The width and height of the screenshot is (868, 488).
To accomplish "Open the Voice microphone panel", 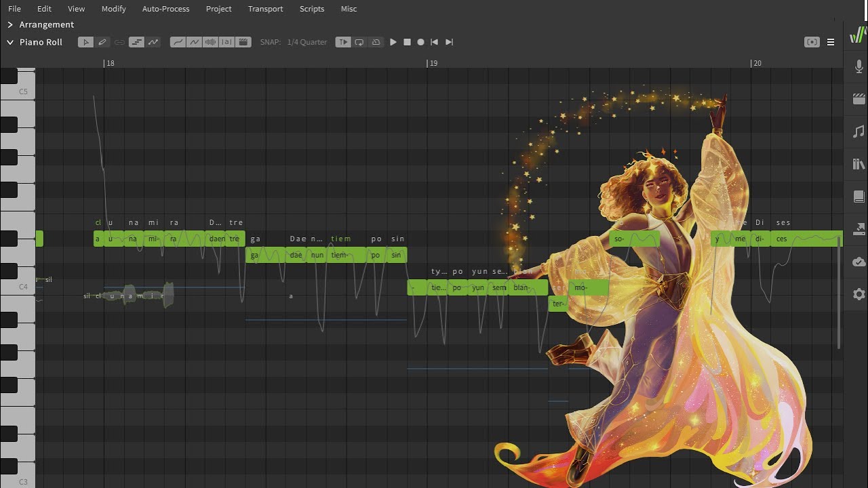I will [859, 66].
